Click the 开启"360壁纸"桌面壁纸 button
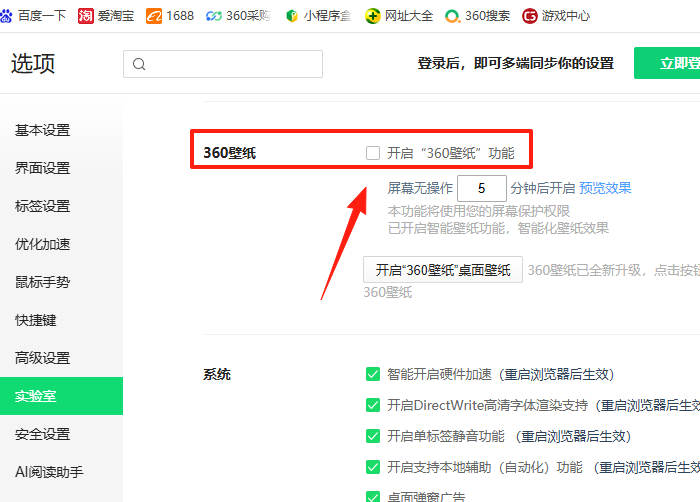Image resolution: width=700 pixels, height=502 pixels. [443, 270]
